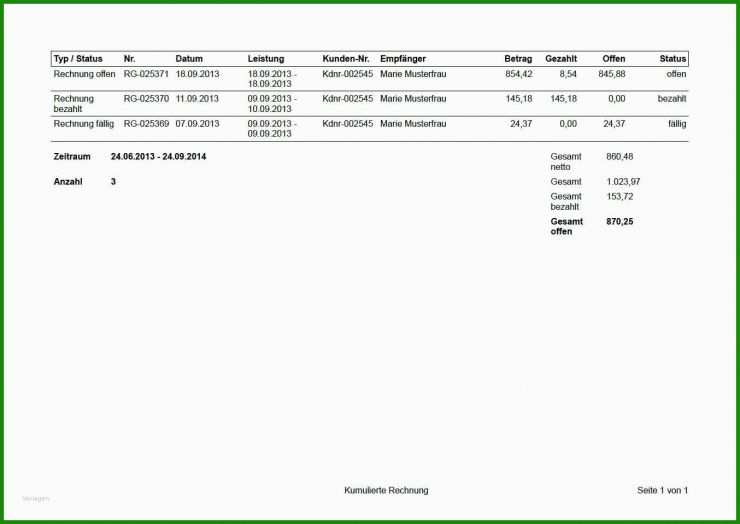
Task: Select the period 24.06.2013 - 24.09.2014
Action: pos(159,157)
